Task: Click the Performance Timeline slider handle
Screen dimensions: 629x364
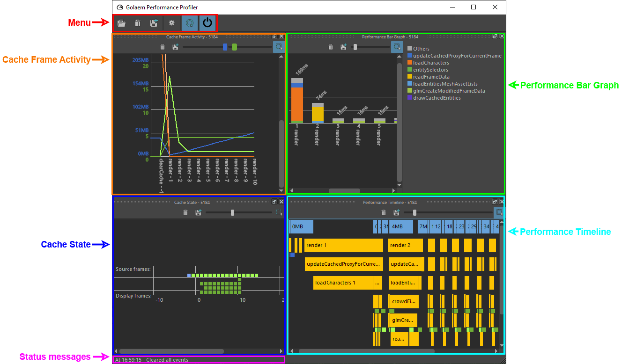Action: (x=414, y=212)
